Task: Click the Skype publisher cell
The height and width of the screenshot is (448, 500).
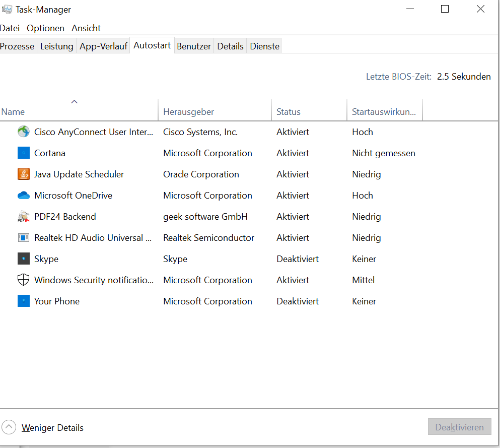Action: coord(175,259)
